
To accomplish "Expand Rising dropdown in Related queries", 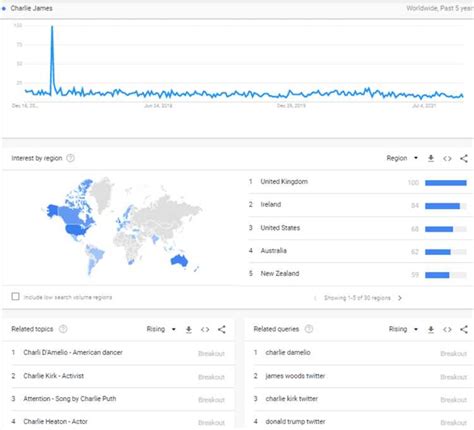I will pyautogui.click(x=403, y=329).
